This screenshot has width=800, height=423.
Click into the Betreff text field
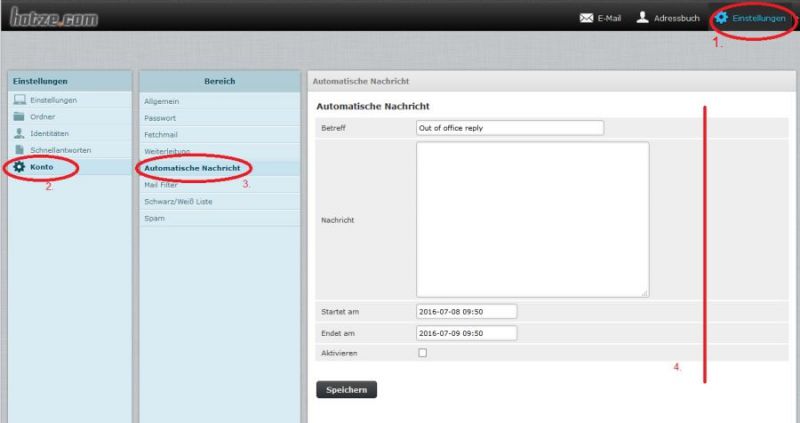tap(509, 128)
